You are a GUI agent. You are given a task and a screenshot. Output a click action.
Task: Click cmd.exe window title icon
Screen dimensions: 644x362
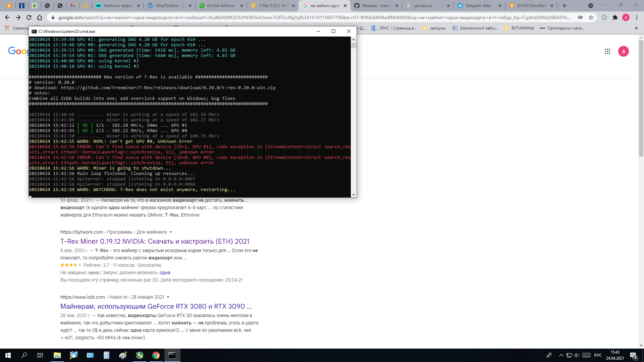[x=34, y=31]
